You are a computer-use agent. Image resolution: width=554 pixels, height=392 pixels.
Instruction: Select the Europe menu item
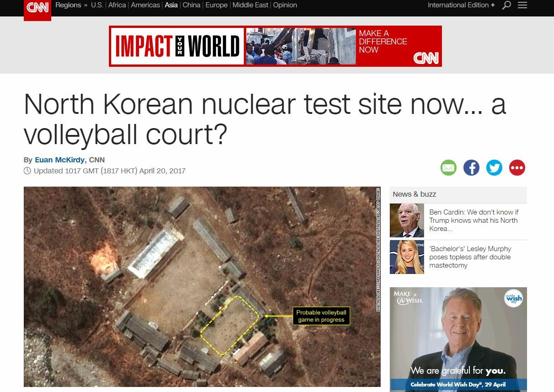216,5
